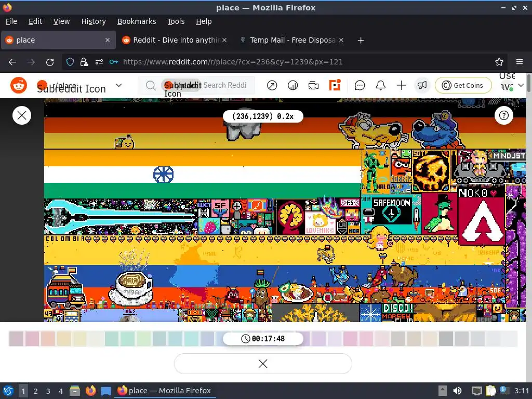Create post with plus icon
The width and height of the screenshot is (532, 399).
pyautogui.click(x=402, y=86)
